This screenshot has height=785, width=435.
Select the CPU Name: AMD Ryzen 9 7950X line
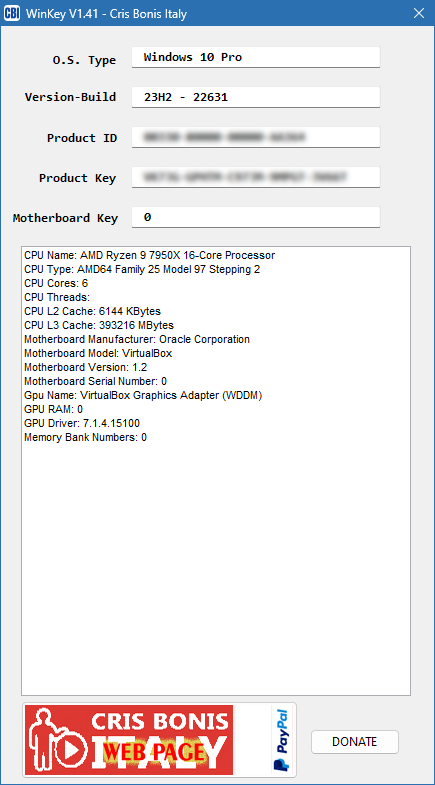[x=150, y=255]
